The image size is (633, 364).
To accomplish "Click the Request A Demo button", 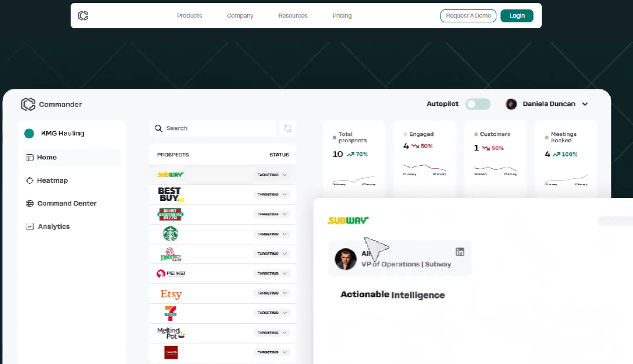I will tap(468, 16).
